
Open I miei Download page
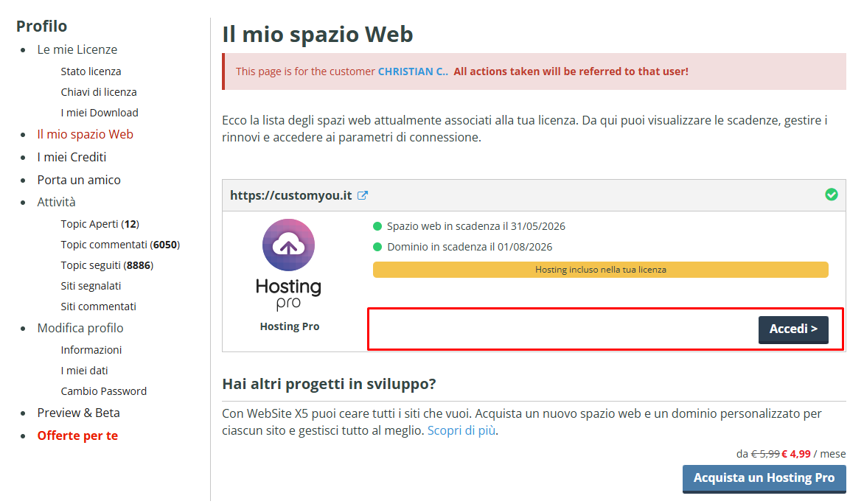coord(100,113)
